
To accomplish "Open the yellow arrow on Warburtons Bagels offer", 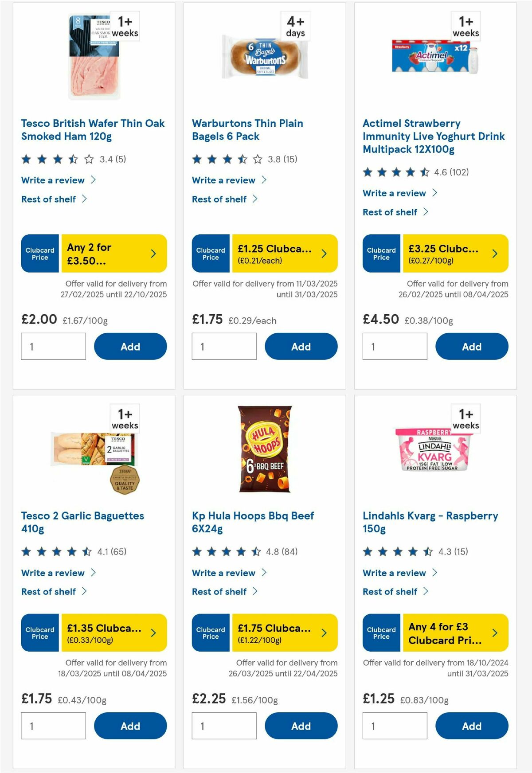I will tap(323, 253).
